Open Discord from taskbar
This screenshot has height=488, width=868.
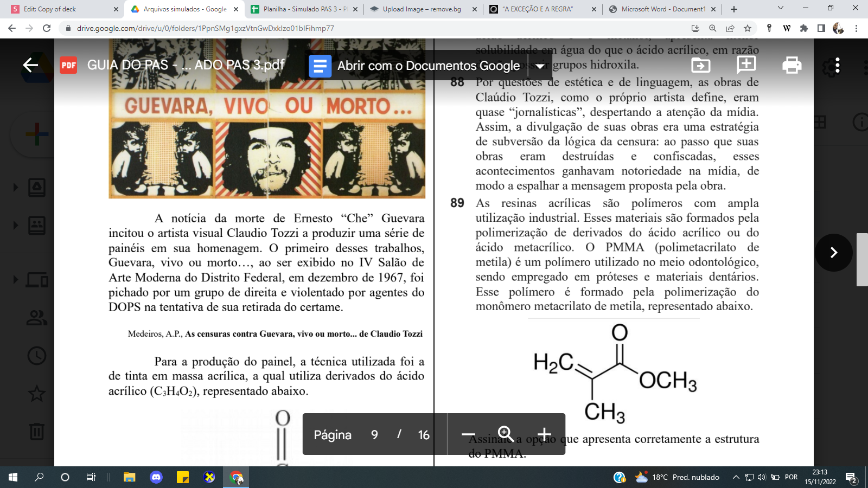156,477
